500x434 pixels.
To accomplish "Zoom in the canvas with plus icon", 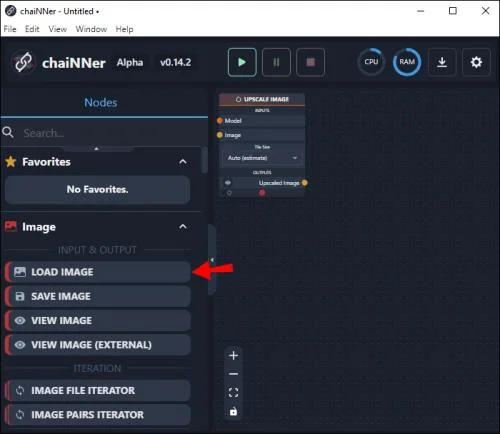I will point(233,356).
